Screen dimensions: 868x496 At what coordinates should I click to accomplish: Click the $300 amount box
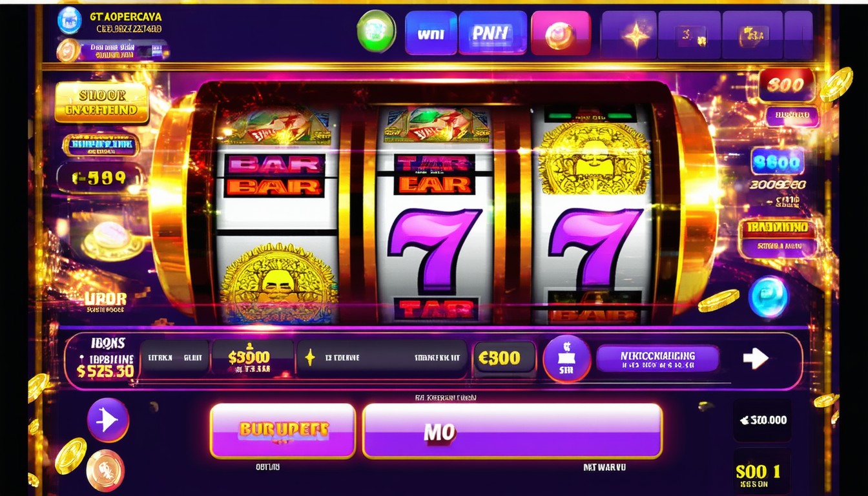click(252, 359)
